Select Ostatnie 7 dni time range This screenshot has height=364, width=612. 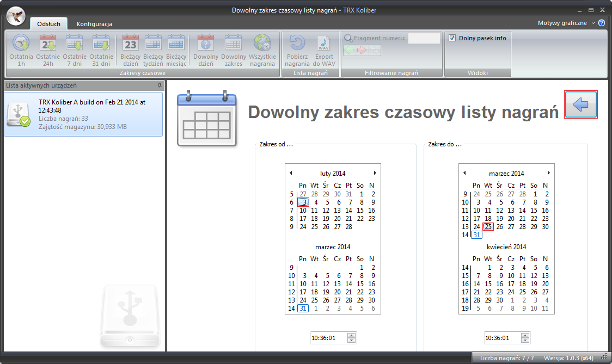75,50
